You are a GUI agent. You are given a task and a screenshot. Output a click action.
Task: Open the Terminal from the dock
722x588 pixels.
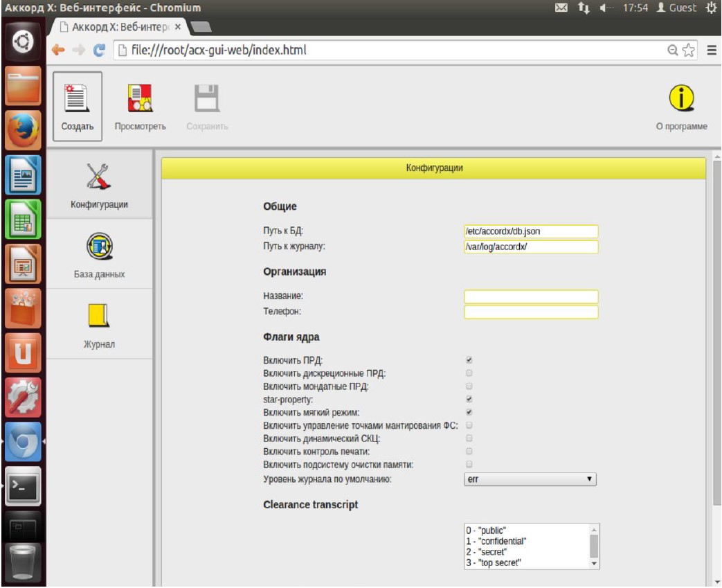point(23,486)
